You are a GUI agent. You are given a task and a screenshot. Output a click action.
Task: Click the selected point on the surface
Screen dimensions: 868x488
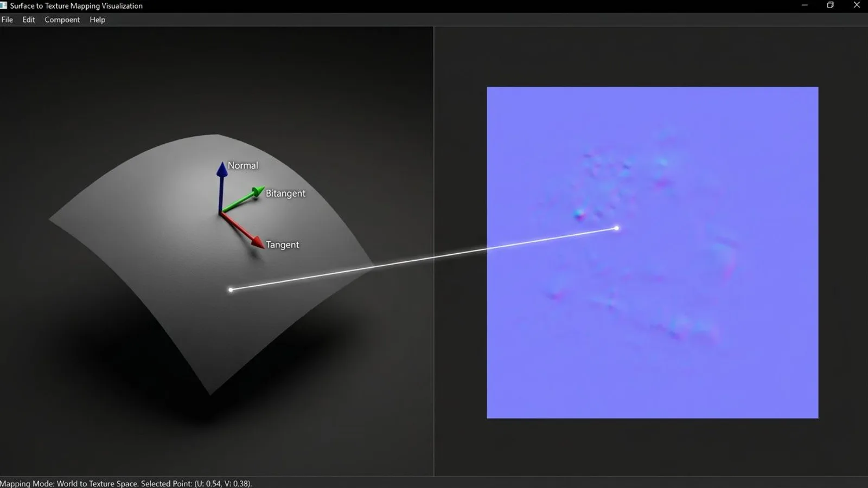231,290
